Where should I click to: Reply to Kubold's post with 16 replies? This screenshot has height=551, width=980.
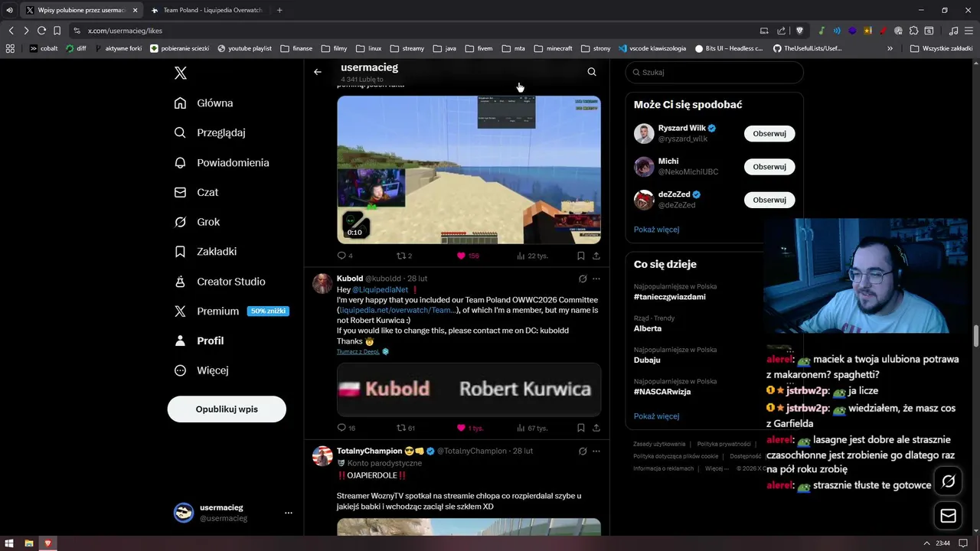pos(346,428)
